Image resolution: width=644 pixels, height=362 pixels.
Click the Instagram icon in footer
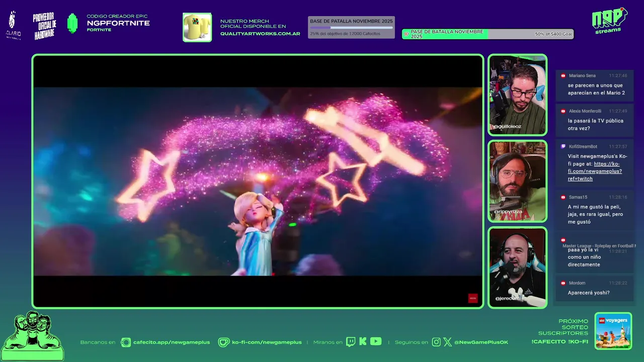[x=436, y=342]
